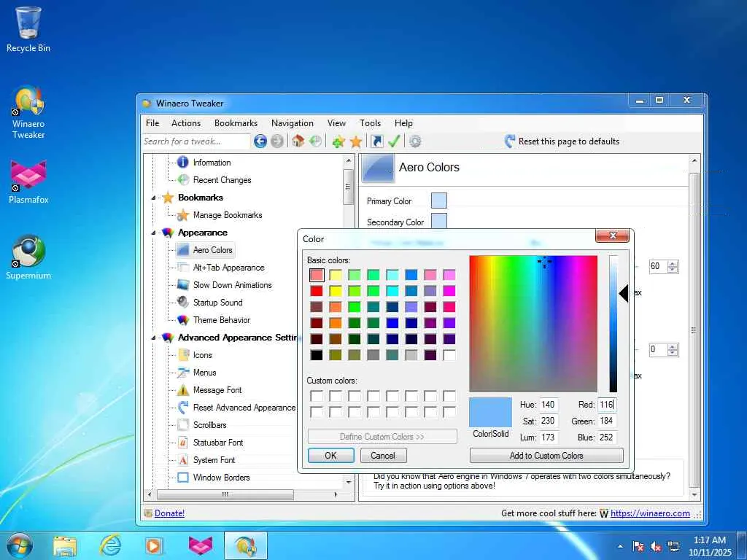This screenshot has height=560, width=747.
Task: Collapse Advanced Appearance Settings section
Action: point(153,338)
